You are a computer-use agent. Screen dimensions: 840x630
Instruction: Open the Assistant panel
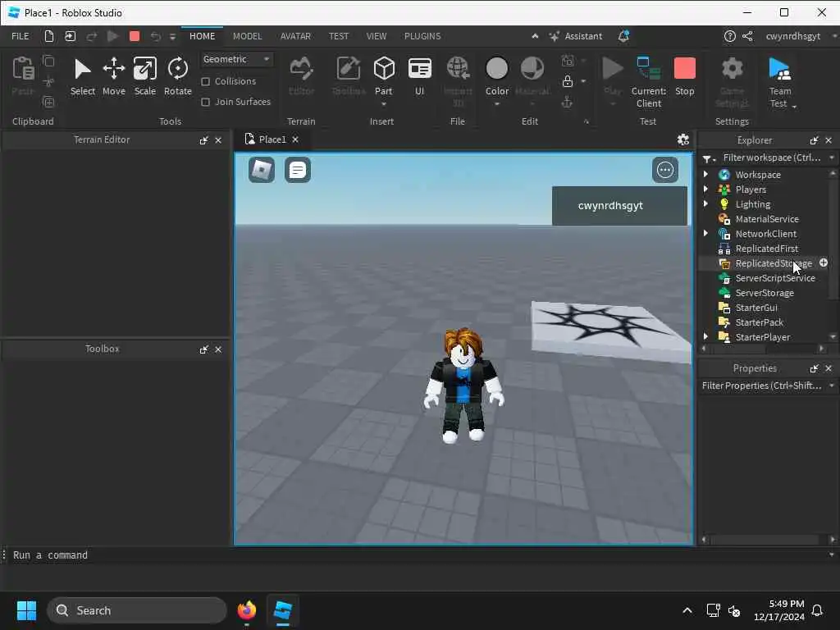click(576, 36)
